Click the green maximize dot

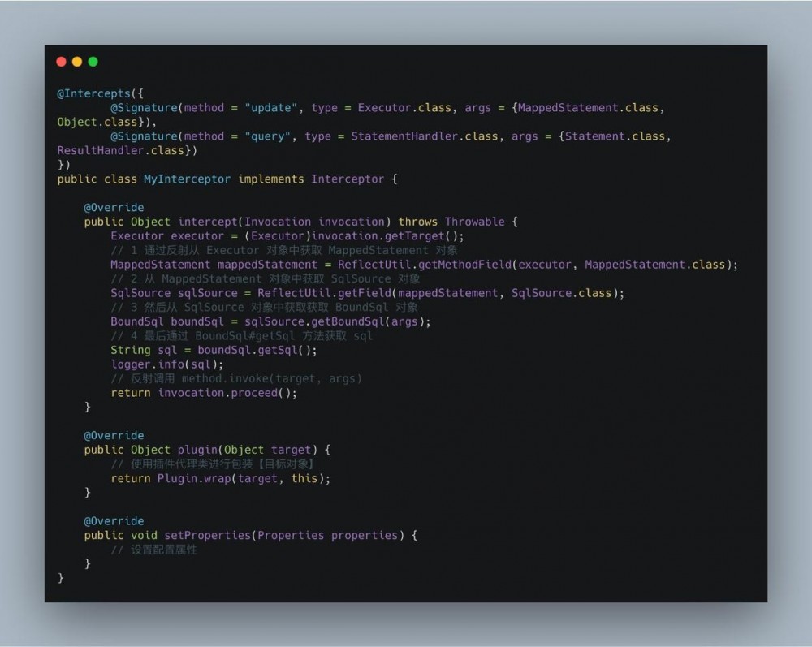[x=93, y=63]
